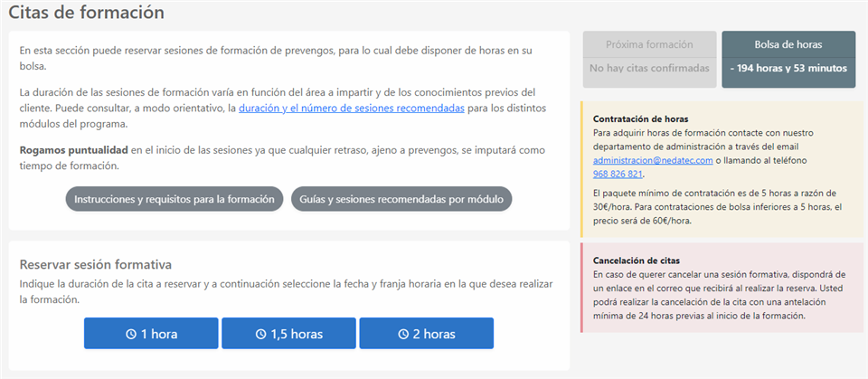The height and width of the screenshot is (379, 868).
Task: Click the Cancelación de citas notice title
Action: pyautogui.click(x=636, y=260)
